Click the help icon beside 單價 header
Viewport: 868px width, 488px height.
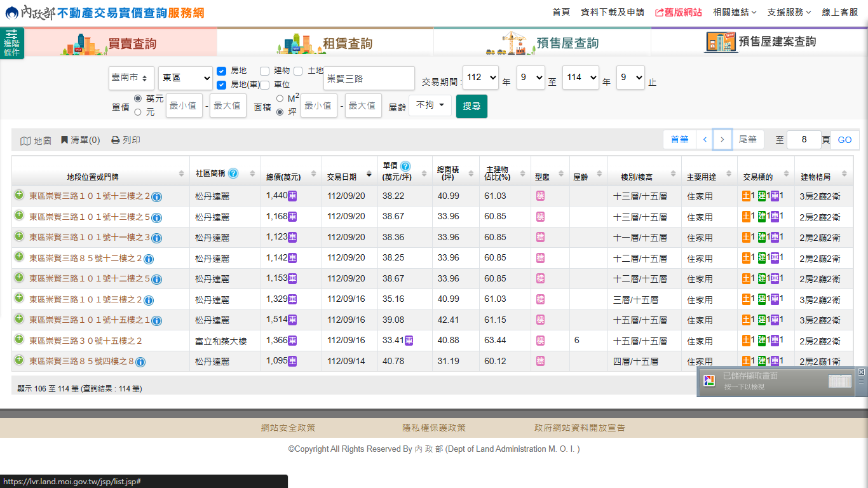click(405, 166)
